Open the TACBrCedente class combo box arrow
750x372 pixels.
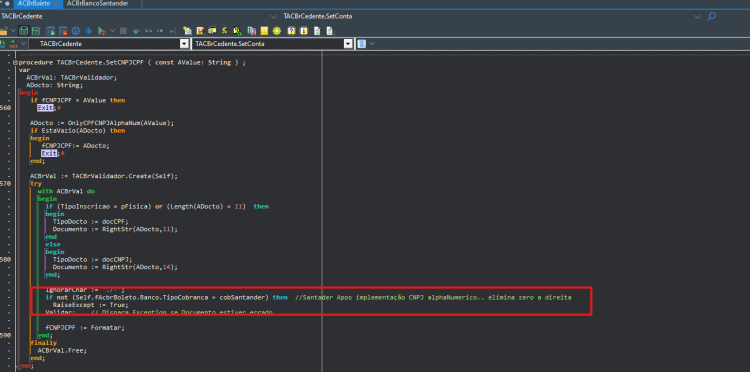click(x=184, y=44)
